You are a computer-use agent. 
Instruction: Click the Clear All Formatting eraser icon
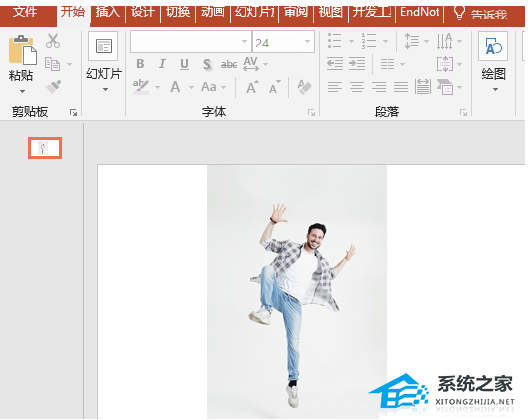click(x=304, y=87)
